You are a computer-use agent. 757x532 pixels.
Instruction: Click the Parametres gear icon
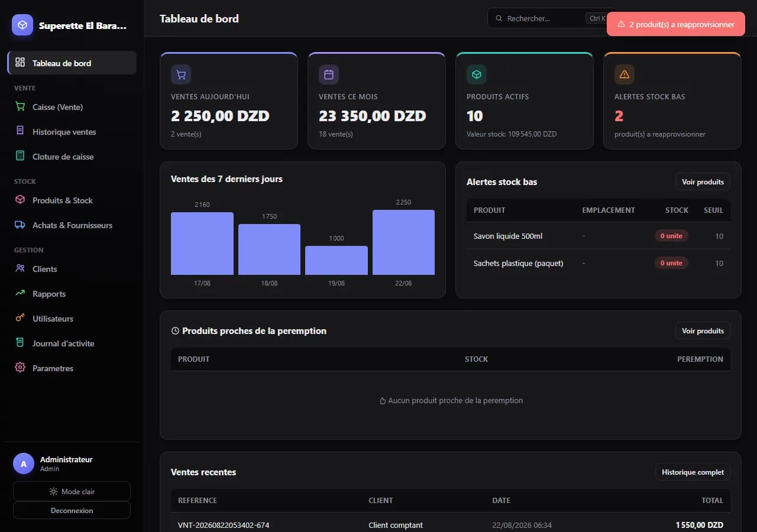[x=20, y=368]
